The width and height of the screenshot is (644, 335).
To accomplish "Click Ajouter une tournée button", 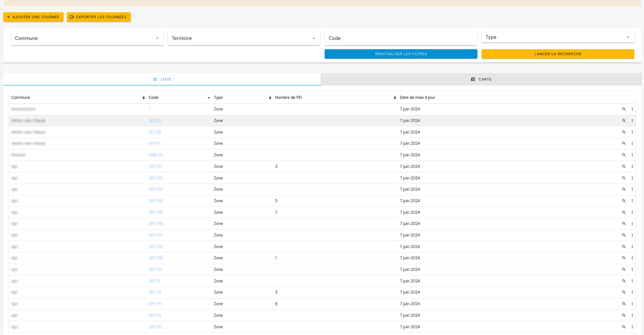I will tap(33, 17).
